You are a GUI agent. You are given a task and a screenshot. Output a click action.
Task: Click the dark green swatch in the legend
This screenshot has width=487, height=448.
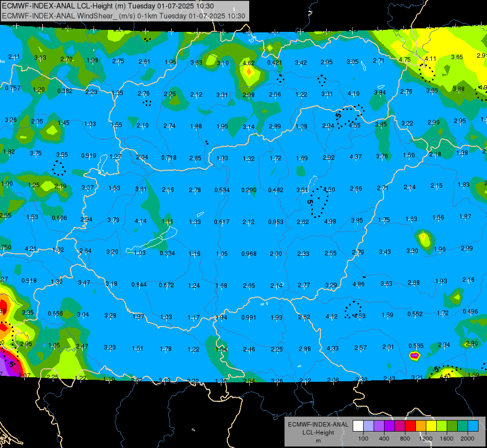click(x=452, y=426)
